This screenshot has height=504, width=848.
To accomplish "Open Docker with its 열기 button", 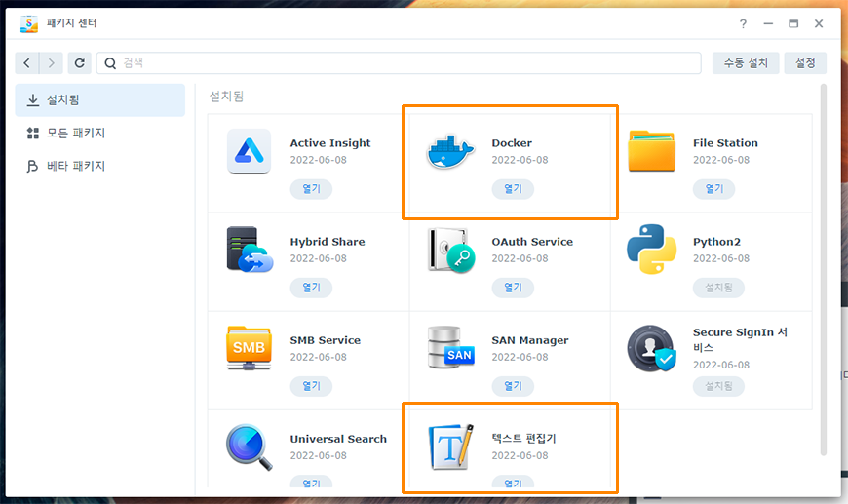I will click(x=513, y=189).
